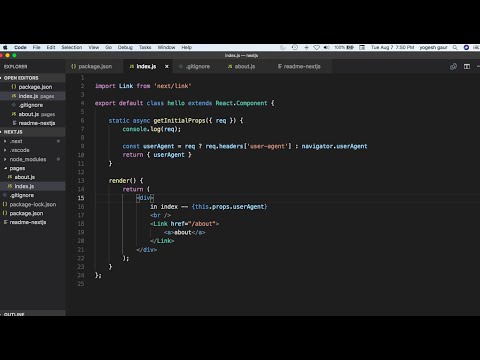Open the volume speaker menu bar icon
Screen dimensions: 480x360
(327, 48)
